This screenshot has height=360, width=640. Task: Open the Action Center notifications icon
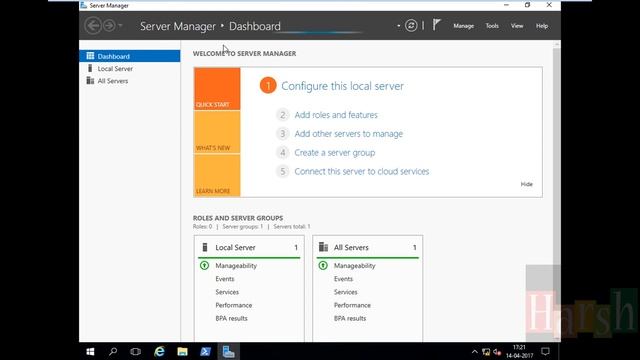[x=545, y=351]
